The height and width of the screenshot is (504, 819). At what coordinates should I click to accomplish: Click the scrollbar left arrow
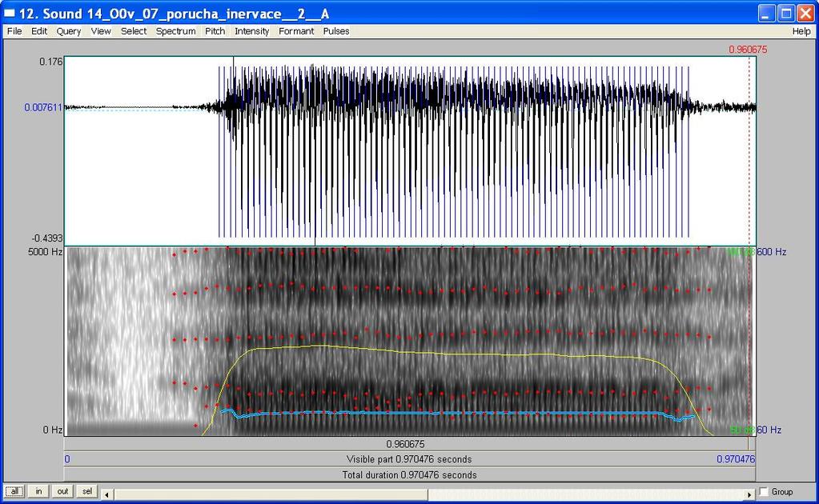tap(106, 494)
